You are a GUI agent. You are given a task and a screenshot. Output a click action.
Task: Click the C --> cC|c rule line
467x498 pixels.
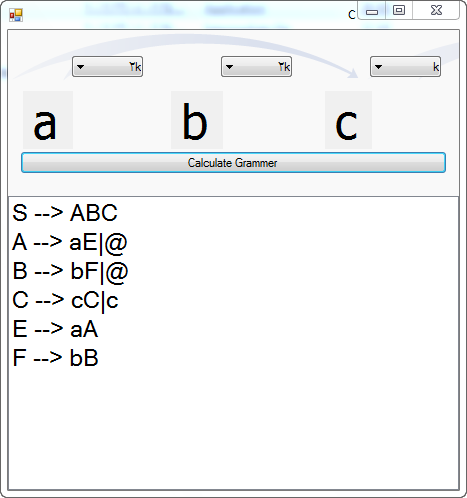[x=65, y=301]
